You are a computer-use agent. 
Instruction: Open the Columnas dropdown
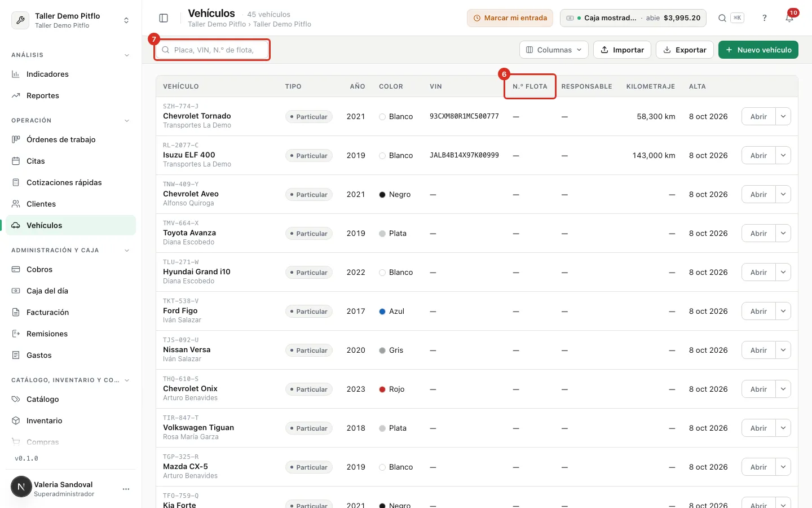[x=554, y=50]
